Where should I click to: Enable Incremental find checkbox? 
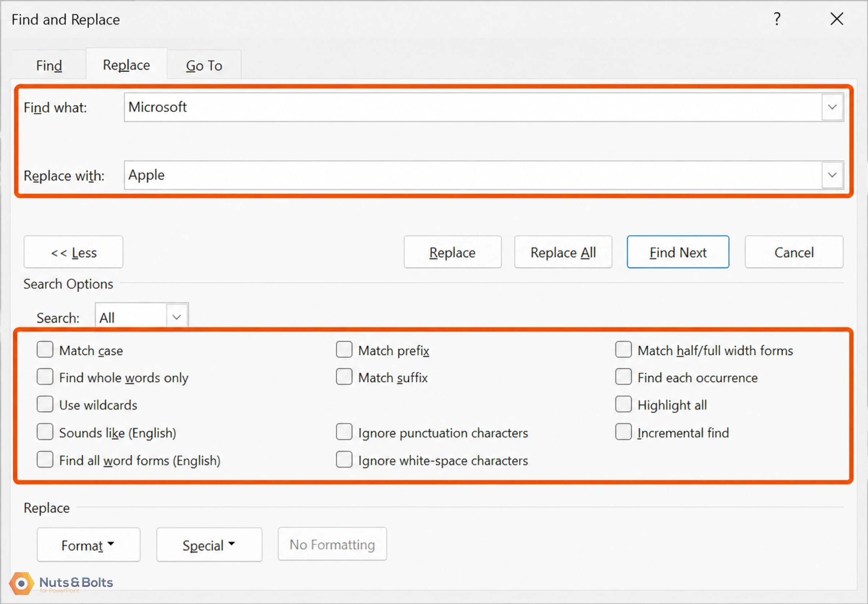pyautogui.click(x=624, y=431)
